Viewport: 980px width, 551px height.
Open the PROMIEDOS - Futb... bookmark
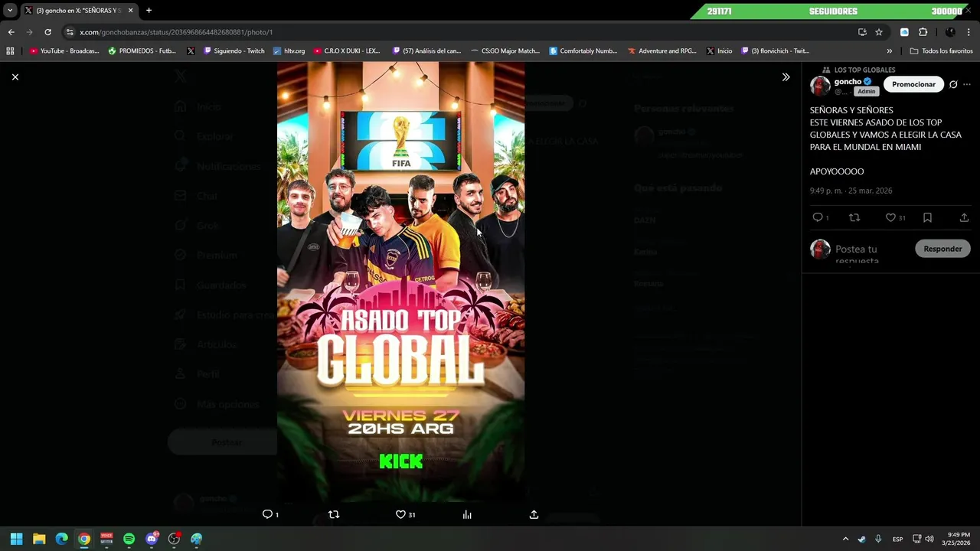tap(142, 51)
